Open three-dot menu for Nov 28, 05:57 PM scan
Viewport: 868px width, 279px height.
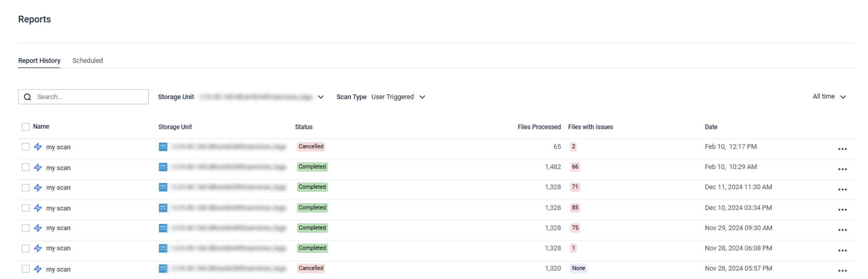842,271
